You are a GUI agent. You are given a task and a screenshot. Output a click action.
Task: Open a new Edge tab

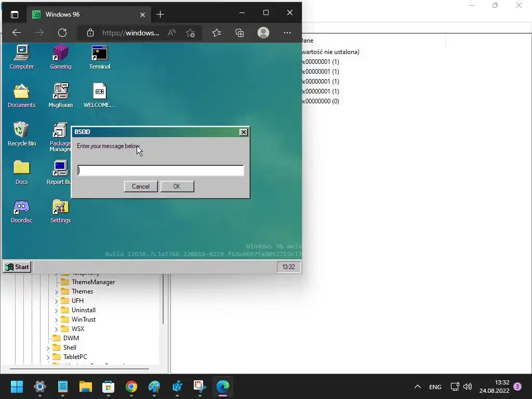pyautogui.click(x=160, y=14)
